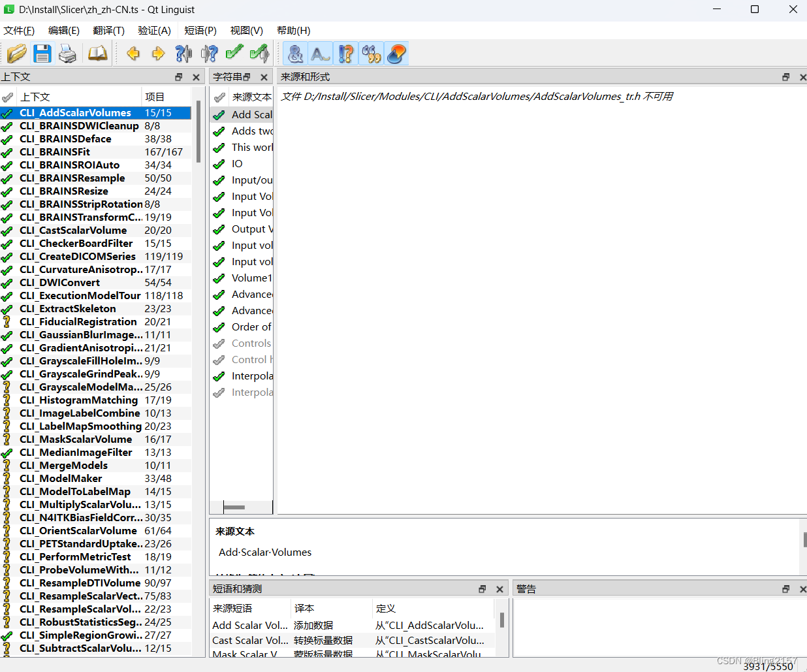
Task: Toggle surrounding whitespace validation icon
Action: coord(321,54)
